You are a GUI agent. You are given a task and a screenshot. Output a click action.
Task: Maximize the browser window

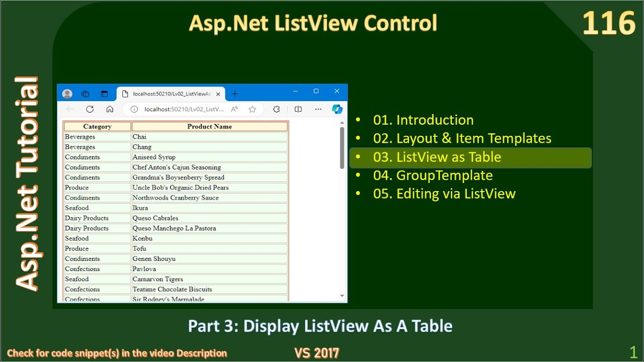(x=316, y=92)
